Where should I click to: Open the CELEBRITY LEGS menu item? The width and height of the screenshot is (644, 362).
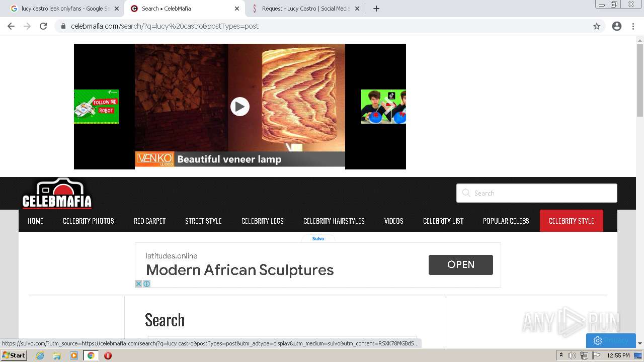[x=263, y=221]
